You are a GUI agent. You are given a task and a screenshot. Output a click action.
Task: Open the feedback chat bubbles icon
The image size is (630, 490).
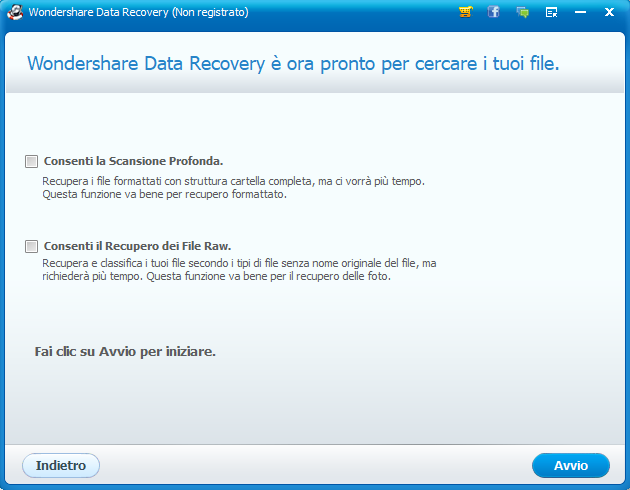(522, 12)
